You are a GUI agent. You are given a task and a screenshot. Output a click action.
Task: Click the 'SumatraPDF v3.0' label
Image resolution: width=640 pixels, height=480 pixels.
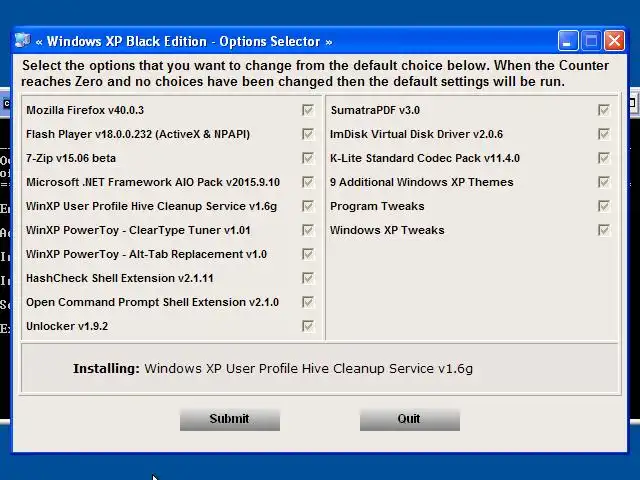pos(375,110)
